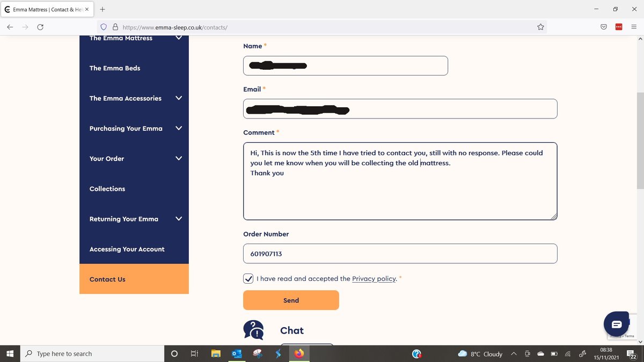Open the 8°C Cloudy weather widget
This screenshot has height=362, width=644.
480,354
